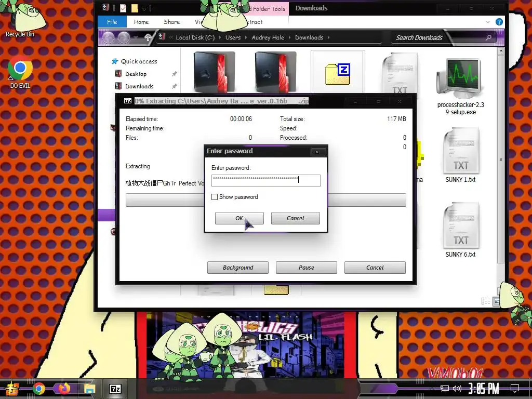This screenshot has height=399, width=532.
Task: Open the File tab in Explorer
Action: pos(112,22)
